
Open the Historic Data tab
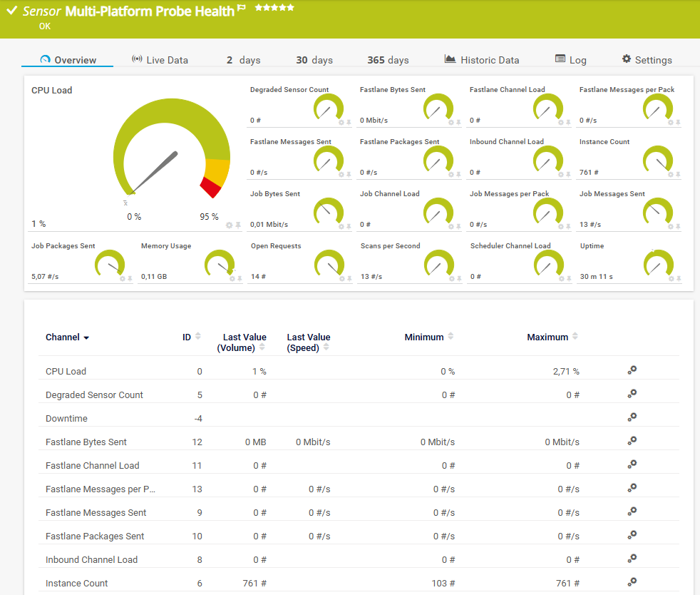[x=482, y=60]
